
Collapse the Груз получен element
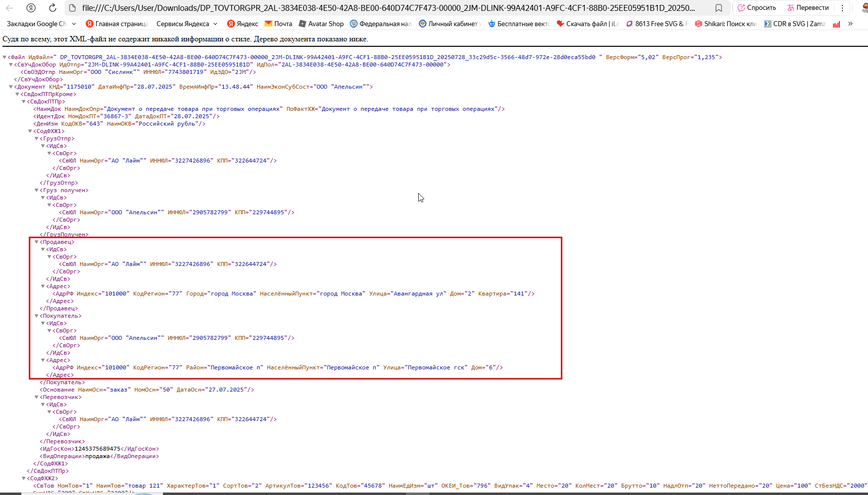(36, 190)
